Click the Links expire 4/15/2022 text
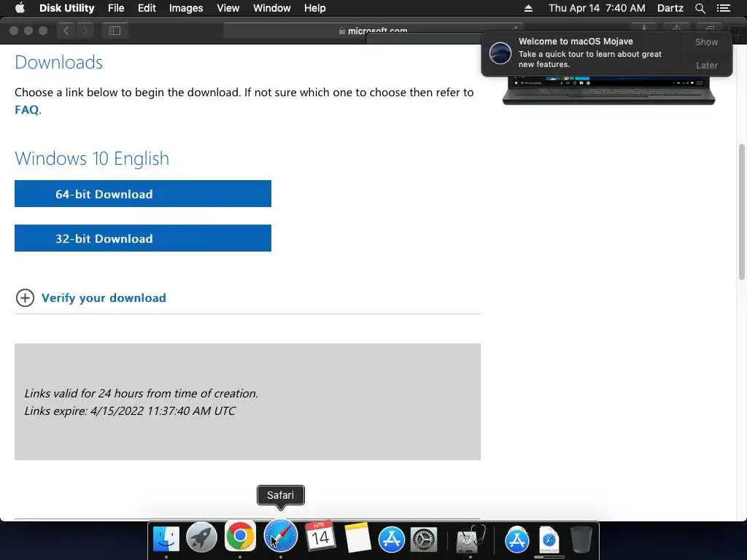This screenshot has width=747, height=560. [130, 411]
